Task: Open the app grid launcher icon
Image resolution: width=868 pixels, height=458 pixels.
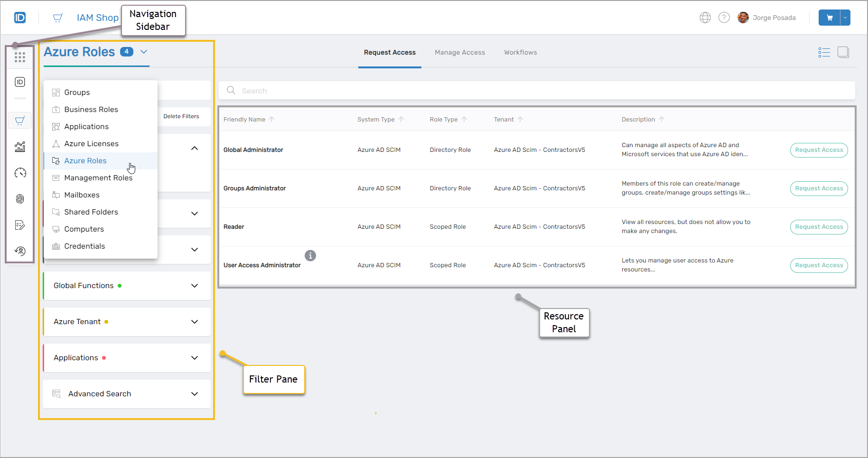Action: (19, 57)
